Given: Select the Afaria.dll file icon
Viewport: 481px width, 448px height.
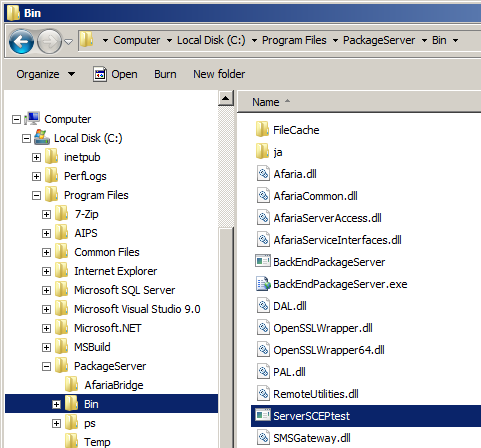Looking at the screenshot, I should 263,174.
